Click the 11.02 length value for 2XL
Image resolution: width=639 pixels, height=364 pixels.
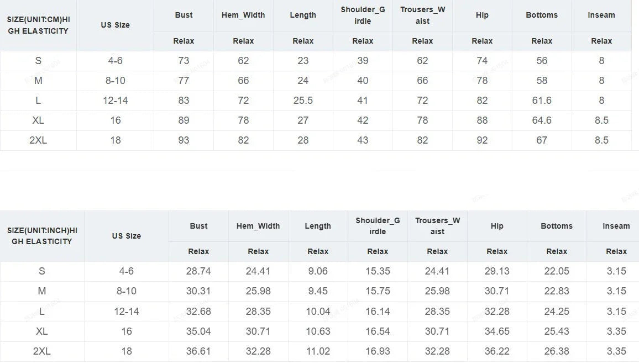[318, 351]
